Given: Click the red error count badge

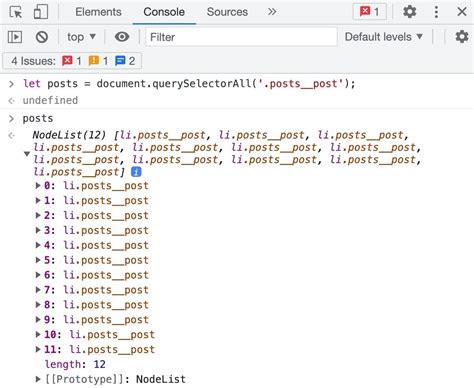Looking at the screenshot, I should 370,12.
